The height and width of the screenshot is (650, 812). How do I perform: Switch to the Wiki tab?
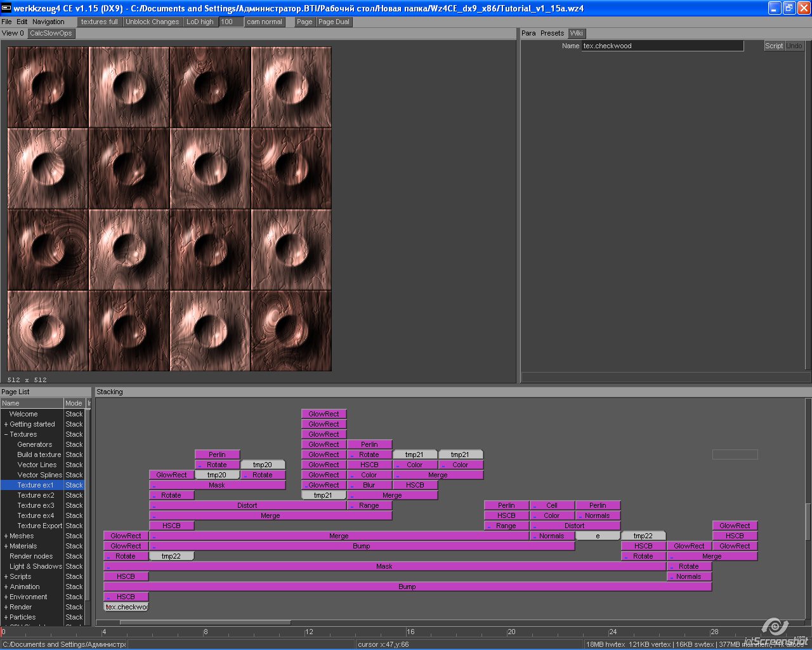[x=576, y=33]
